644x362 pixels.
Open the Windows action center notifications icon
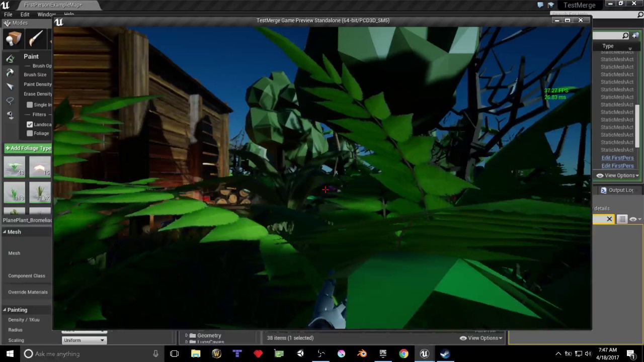[631, 353]
